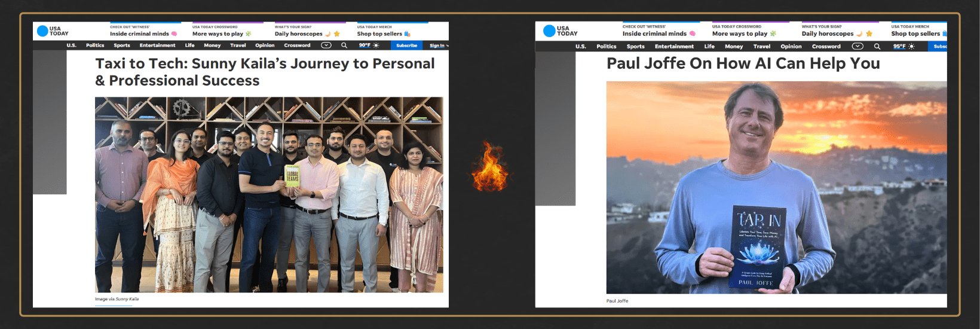Open Crossword section on Sunny Kaila page
This screenshot has height=329, width=980.
[x=297, y=45]
